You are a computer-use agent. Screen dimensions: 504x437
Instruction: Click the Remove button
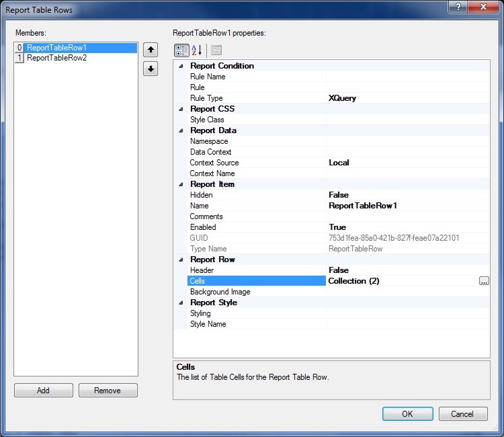(108, 391)
